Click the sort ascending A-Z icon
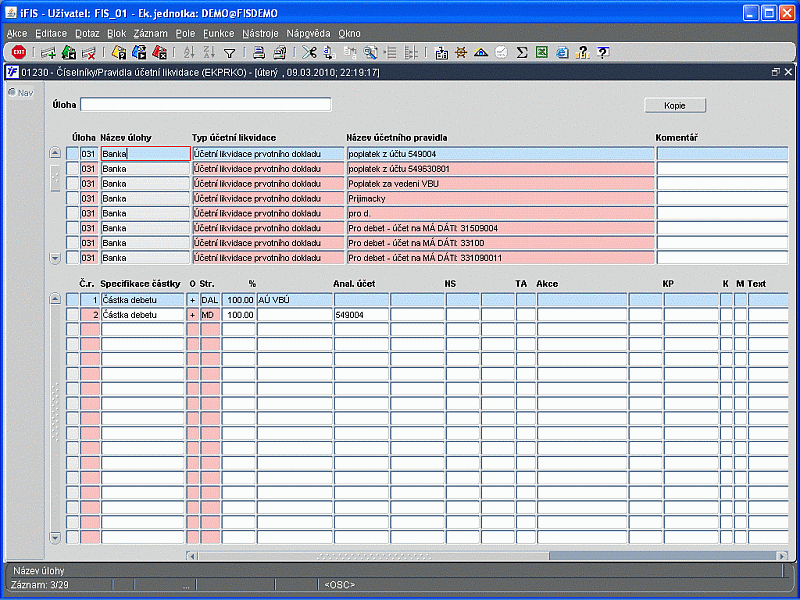 pos(189,53)
